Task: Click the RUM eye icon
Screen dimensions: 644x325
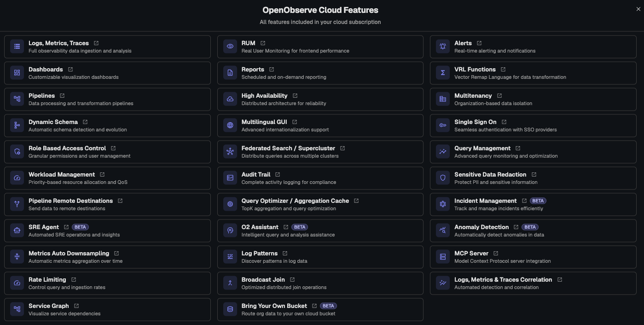Action: point(230,47)
